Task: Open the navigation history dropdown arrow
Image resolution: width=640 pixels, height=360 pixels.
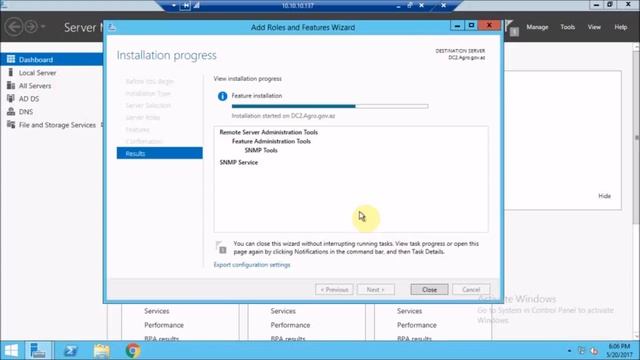Action: point(43,27)
